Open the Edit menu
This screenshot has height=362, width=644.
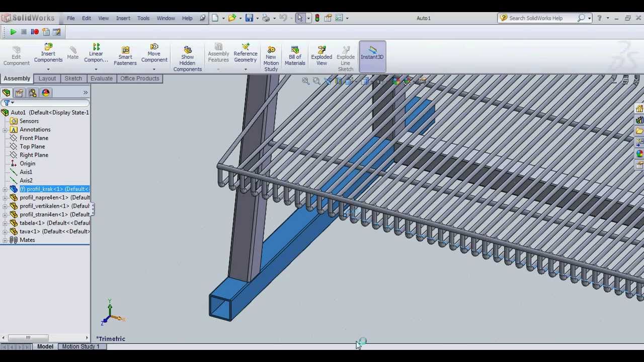pyautogui.click(x=87, y=18)
